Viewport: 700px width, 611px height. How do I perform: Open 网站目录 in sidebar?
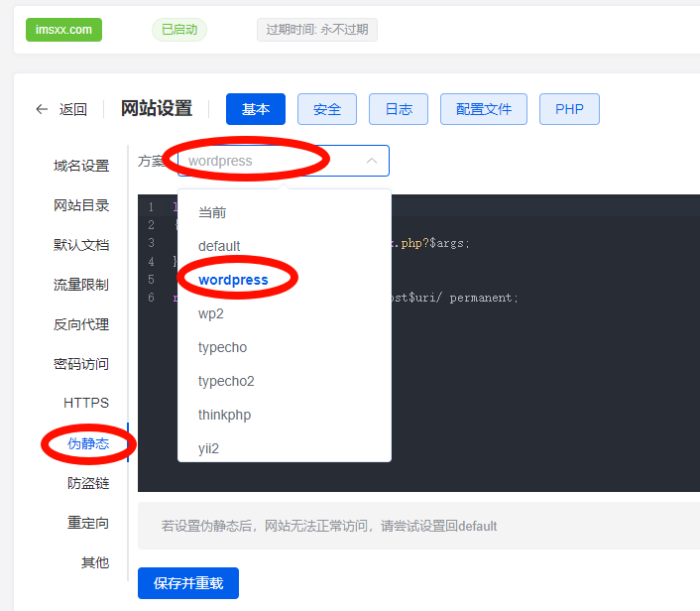(81, 205)
